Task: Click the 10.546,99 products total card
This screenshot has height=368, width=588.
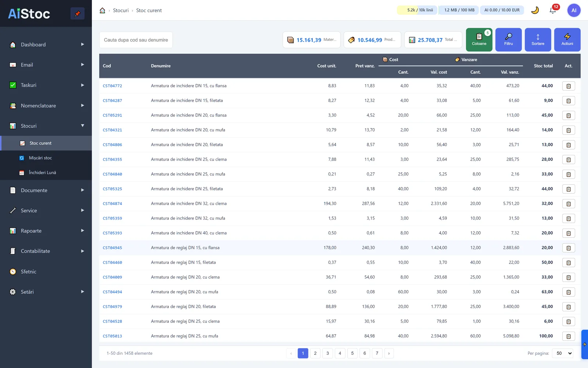Action: [x=372, y=40]
